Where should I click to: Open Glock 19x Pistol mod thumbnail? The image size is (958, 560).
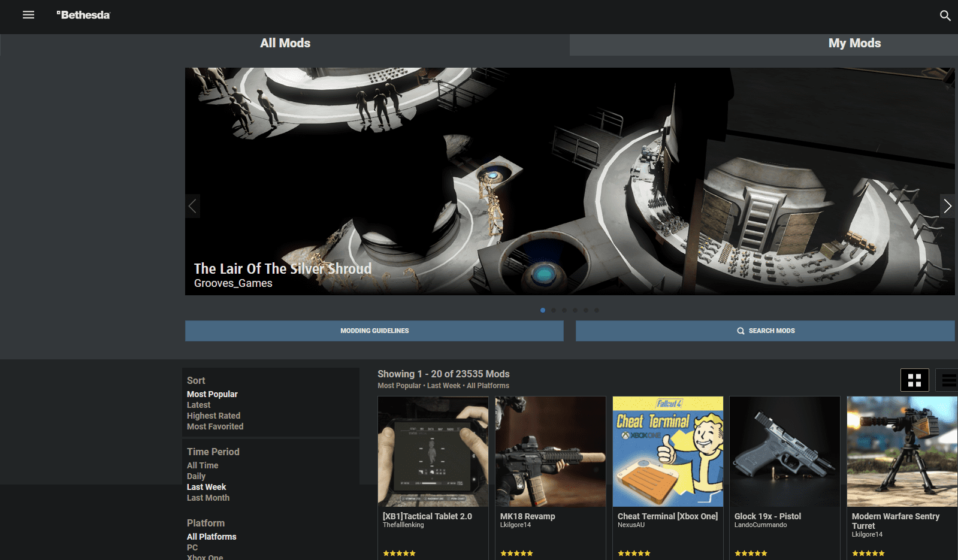click(785, 452)
